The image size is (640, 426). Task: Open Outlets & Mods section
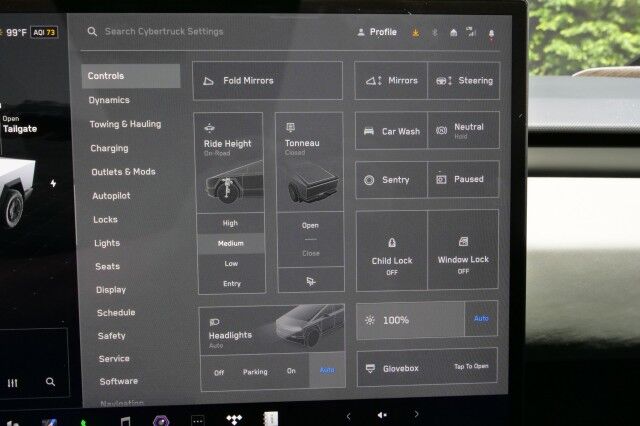pos(123,172)
